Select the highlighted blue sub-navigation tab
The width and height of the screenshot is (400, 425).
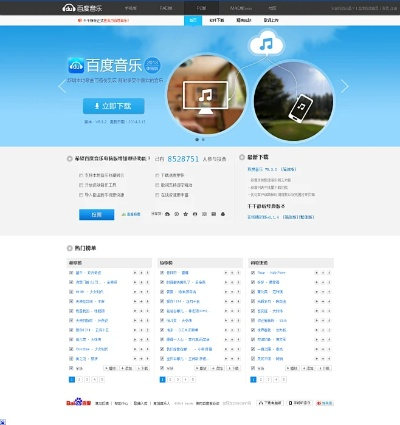click(x=193, y=20)
